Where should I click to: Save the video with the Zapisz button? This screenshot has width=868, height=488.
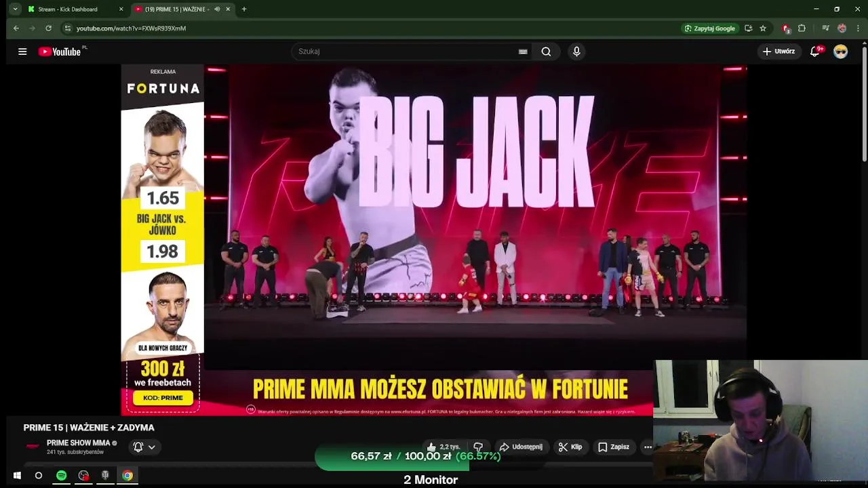pos(614,447)
